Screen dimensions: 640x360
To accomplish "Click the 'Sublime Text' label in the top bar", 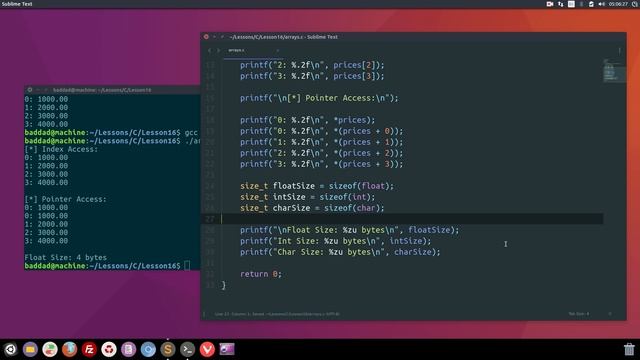I will 17,4.
